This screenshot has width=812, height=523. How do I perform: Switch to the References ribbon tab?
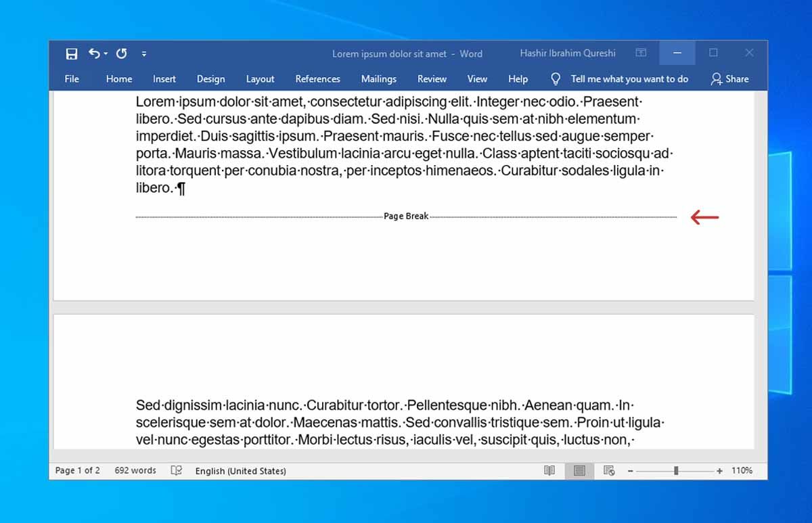[317, 79]
